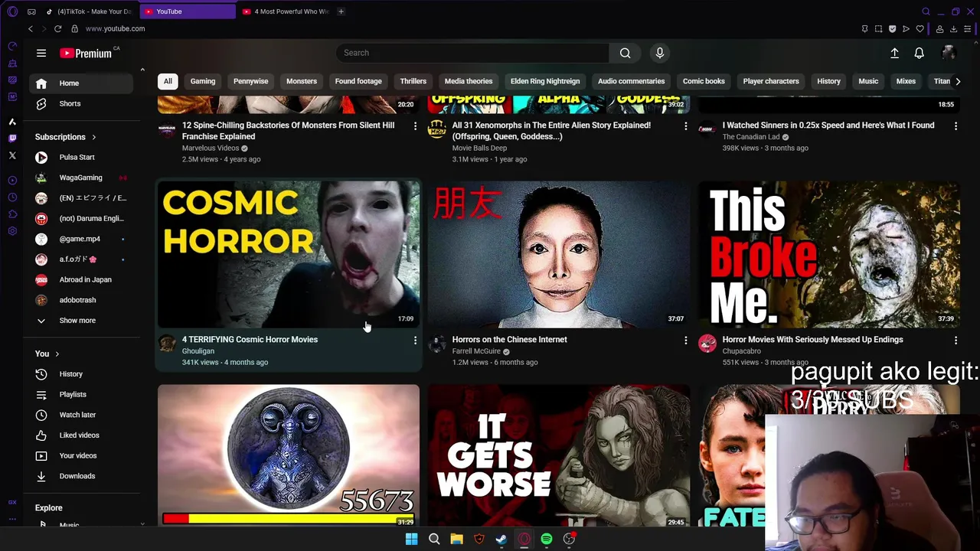Open options for 4 TERRIFYING Cosmic Horror Movies
980x551 pixels.
click(415, 340)
